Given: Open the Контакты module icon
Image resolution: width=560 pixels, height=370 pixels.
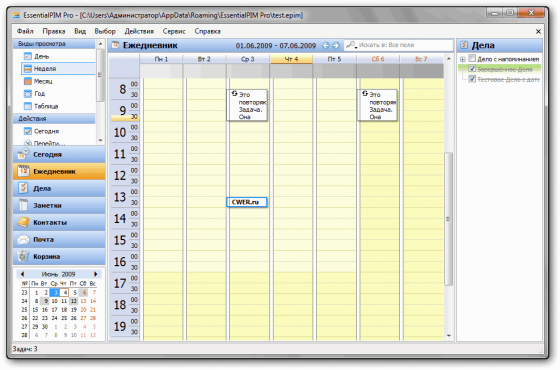Looking at the screenshot, I should [24, 222].
